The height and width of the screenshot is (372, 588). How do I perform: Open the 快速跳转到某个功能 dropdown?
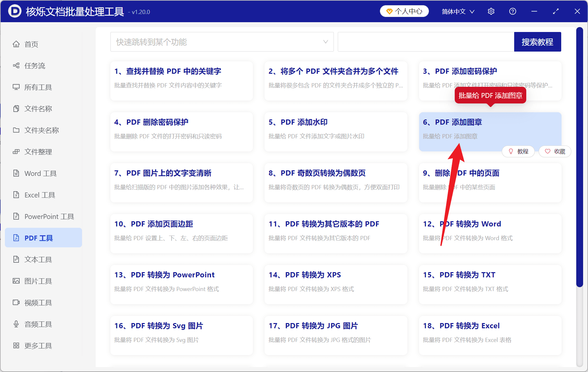tap(222, 42)
